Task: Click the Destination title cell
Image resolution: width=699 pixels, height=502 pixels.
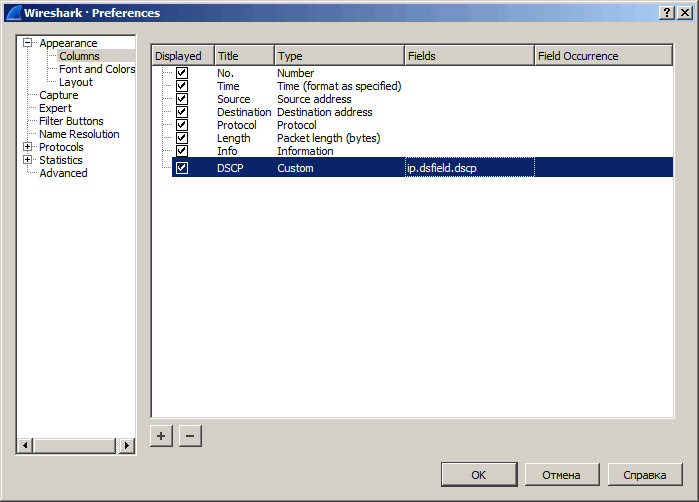Action: [244, 112]
